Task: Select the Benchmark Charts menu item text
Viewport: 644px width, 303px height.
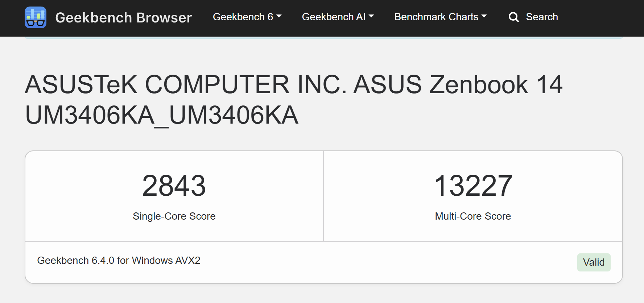Action: pos(436,17)
